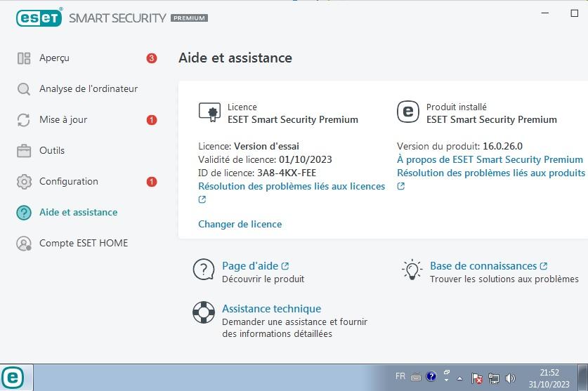Click the ESET icon in the taskbar
The image size is (588, 391).
(13, 378)
